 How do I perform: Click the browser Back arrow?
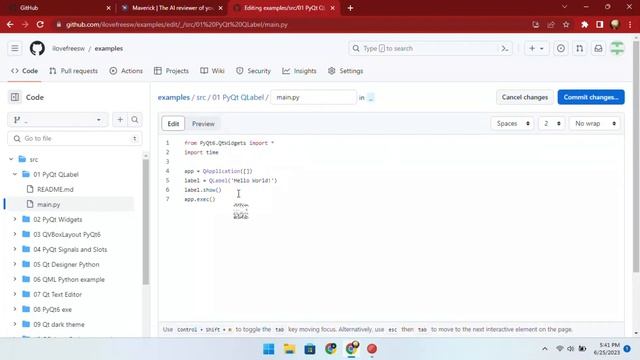(x=10, y=24)
